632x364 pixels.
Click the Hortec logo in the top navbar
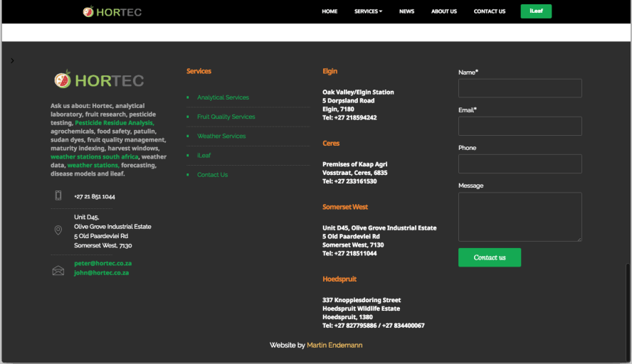pos(114,11)
